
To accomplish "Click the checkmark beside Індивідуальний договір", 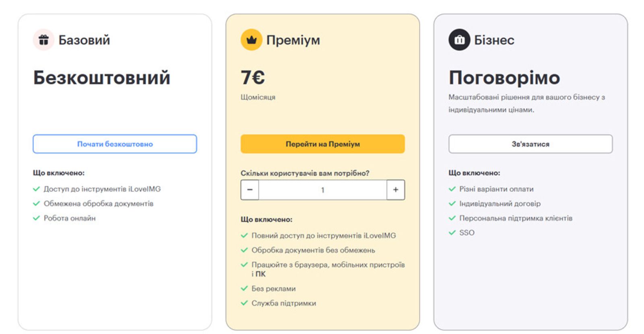I will 451,204.
